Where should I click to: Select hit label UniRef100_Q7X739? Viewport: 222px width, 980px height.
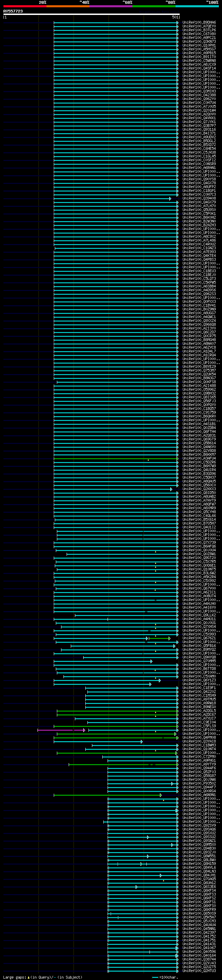click(199, 543)
